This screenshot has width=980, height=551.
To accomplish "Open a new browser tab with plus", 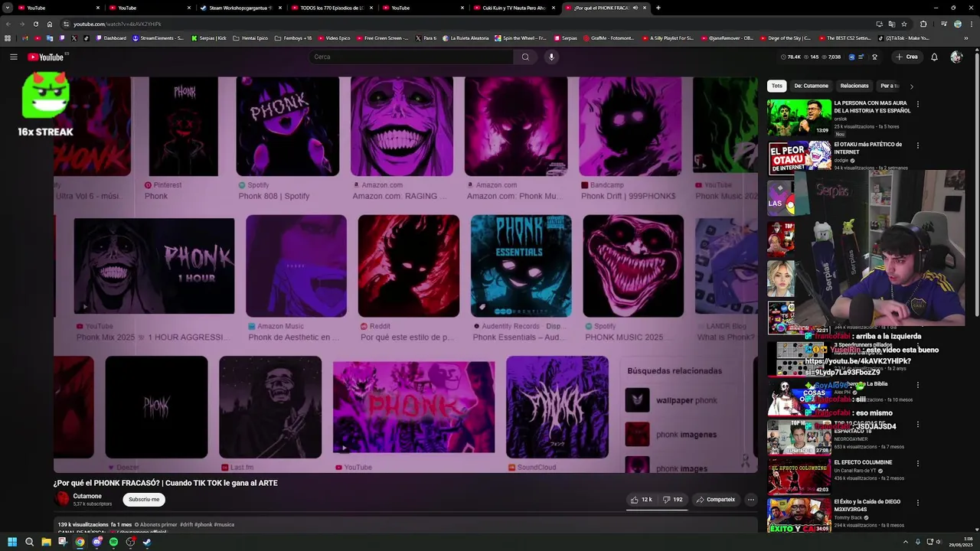I will pos(658,8).
